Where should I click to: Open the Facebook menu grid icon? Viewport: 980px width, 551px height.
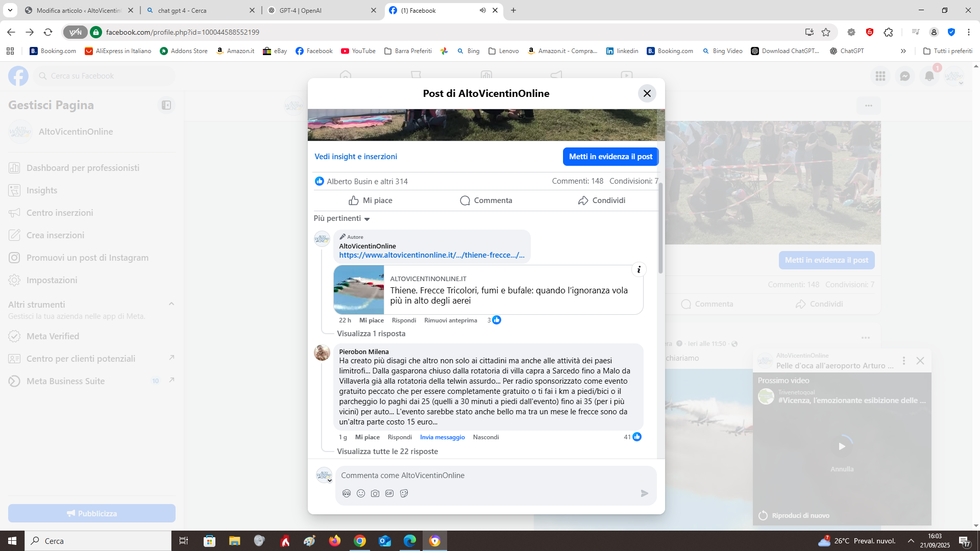pos(880,76)
